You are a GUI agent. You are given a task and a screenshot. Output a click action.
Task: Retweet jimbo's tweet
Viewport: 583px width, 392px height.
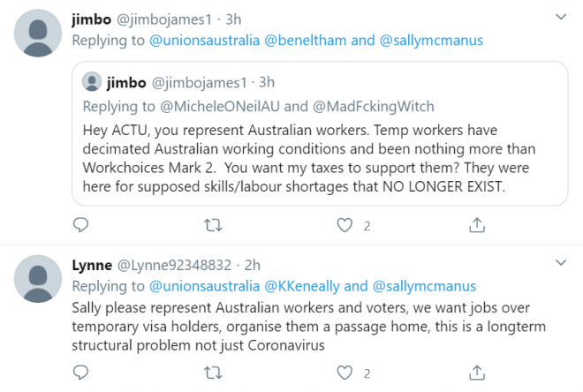[x=213, y=226]
